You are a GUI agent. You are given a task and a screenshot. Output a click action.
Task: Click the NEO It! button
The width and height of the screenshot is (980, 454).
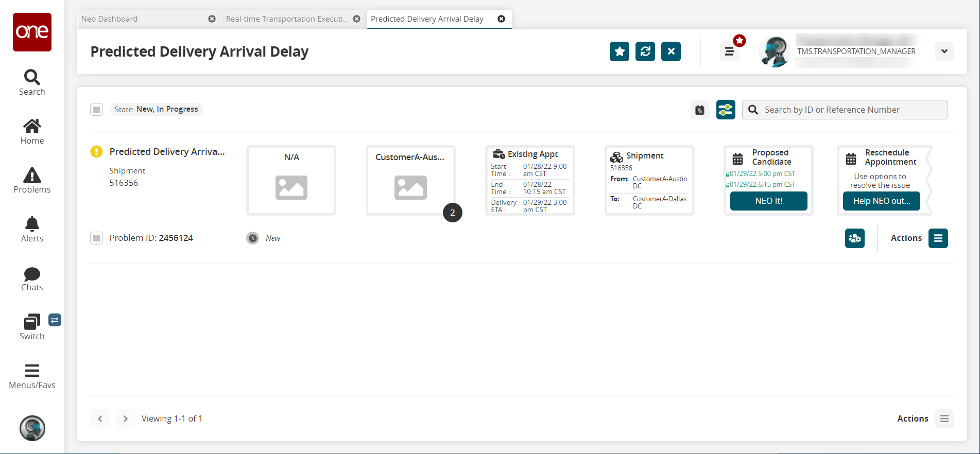(769, 201)
